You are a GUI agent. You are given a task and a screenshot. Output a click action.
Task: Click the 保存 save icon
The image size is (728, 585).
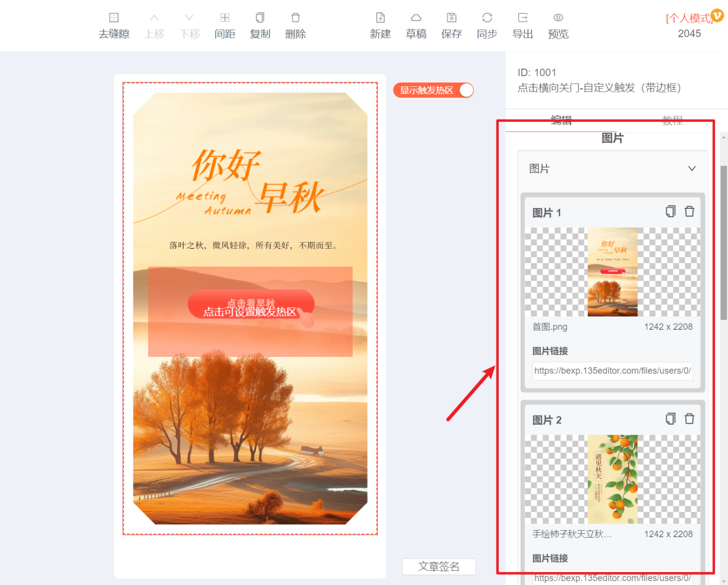point(451,18)
